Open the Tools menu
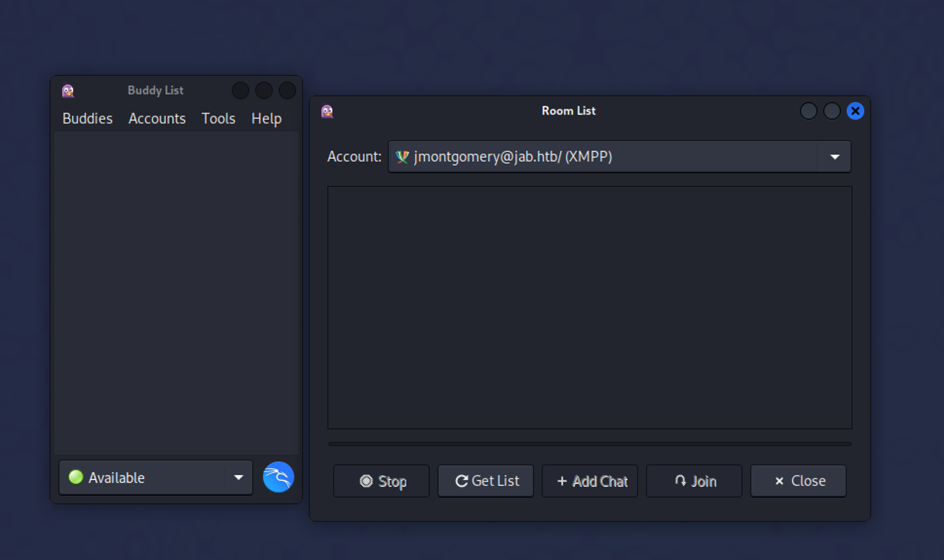This screenshot has width=944, height=560. tap(218, 118)
